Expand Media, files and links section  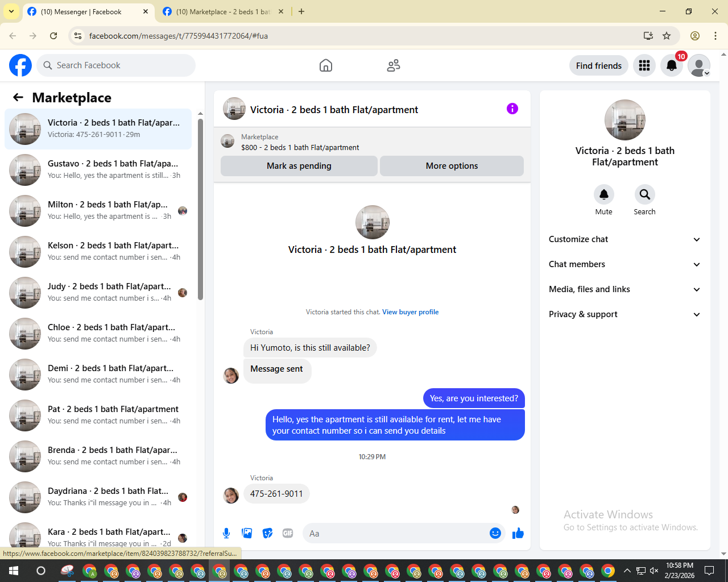click(624, 289)
